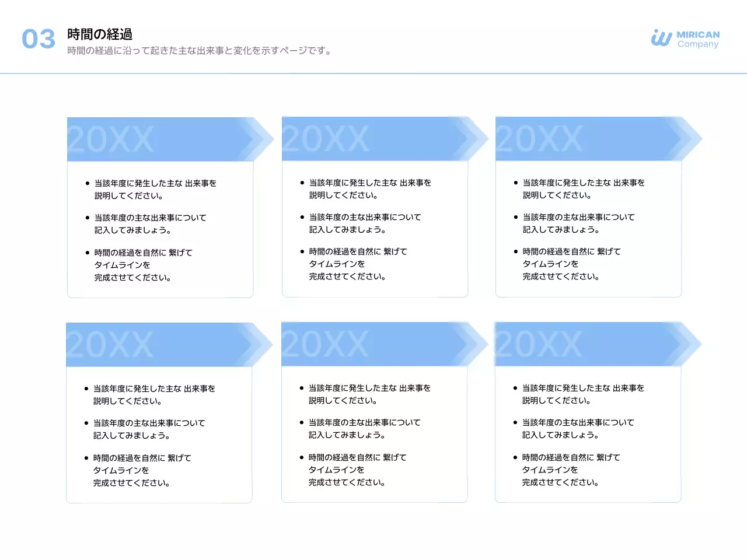Select the bottom-middle 20XX arrow banner

(373, 344)
